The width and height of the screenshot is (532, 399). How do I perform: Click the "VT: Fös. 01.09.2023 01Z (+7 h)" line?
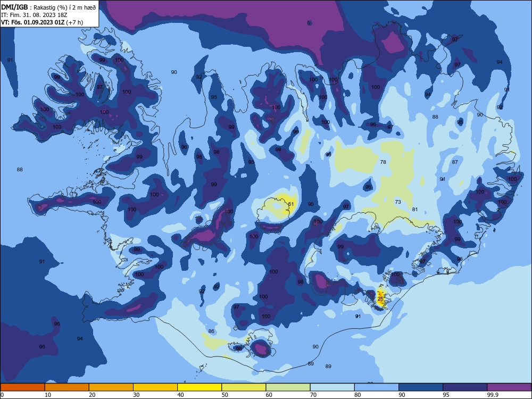point(41,22)
